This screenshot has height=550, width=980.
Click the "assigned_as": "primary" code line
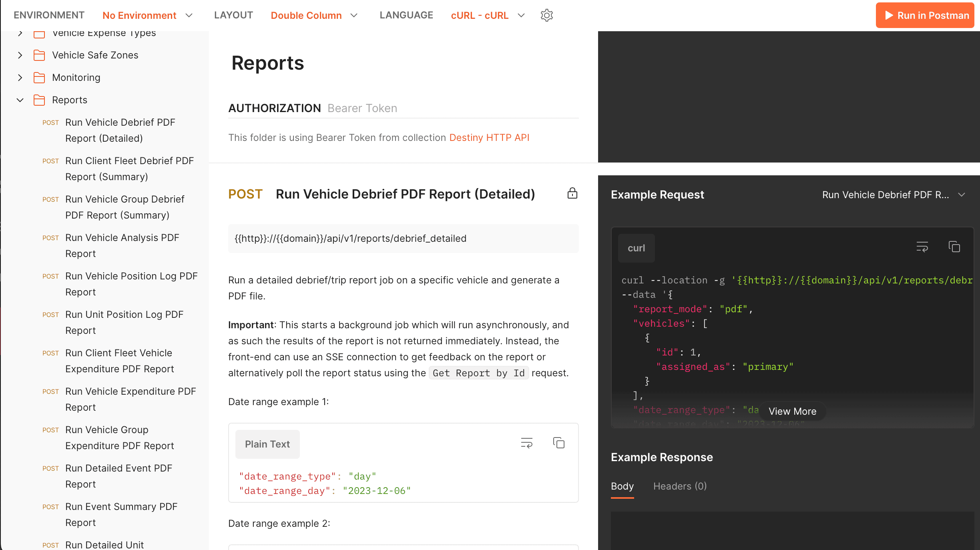724,367
